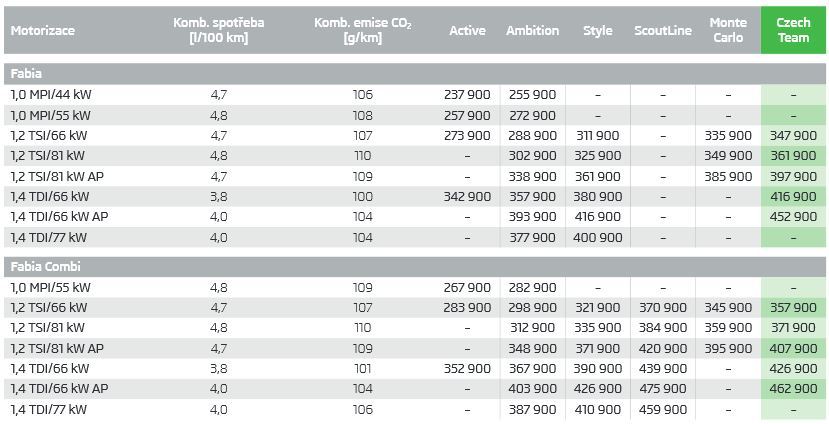Screen dimensions: 829x424
Task: Select the 462 900 Czech Team price
Action: [793, 389]
